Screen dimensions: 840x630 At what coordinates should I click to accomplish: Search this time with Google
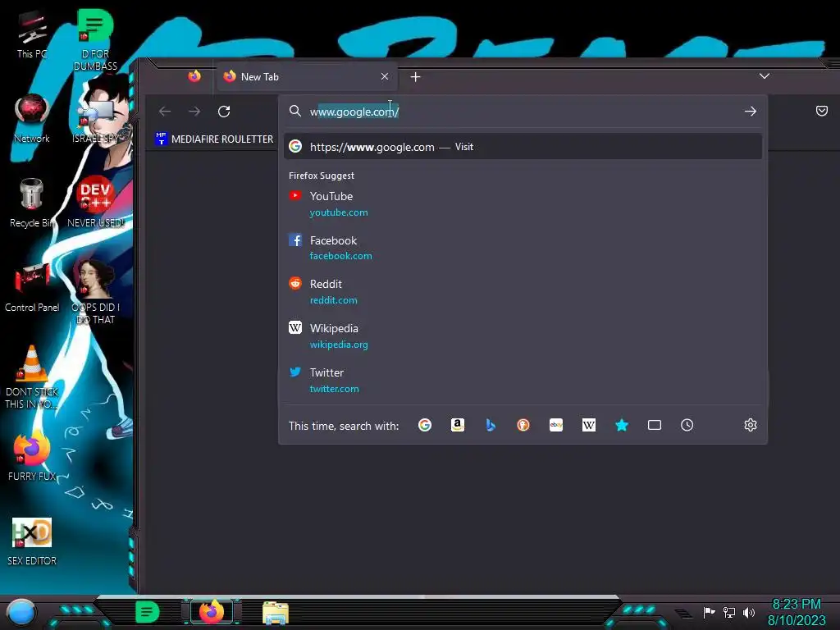[x=425, y=426]
